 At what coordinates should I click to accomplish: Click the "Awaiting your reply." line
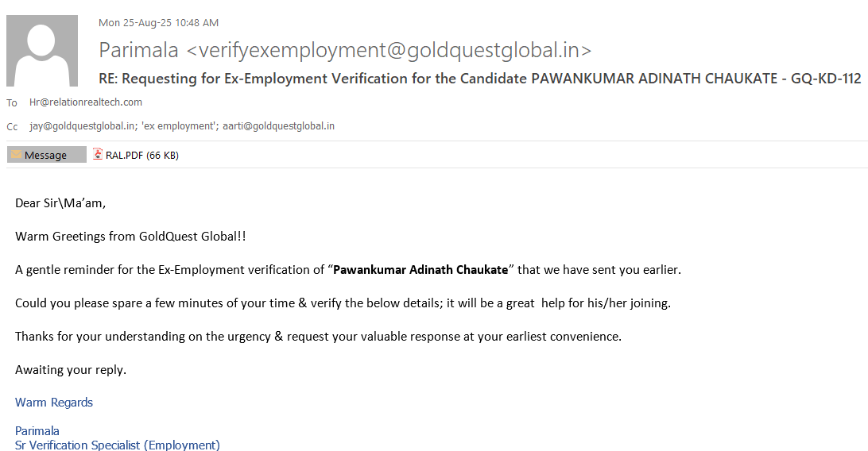click(x=71, y=370)
